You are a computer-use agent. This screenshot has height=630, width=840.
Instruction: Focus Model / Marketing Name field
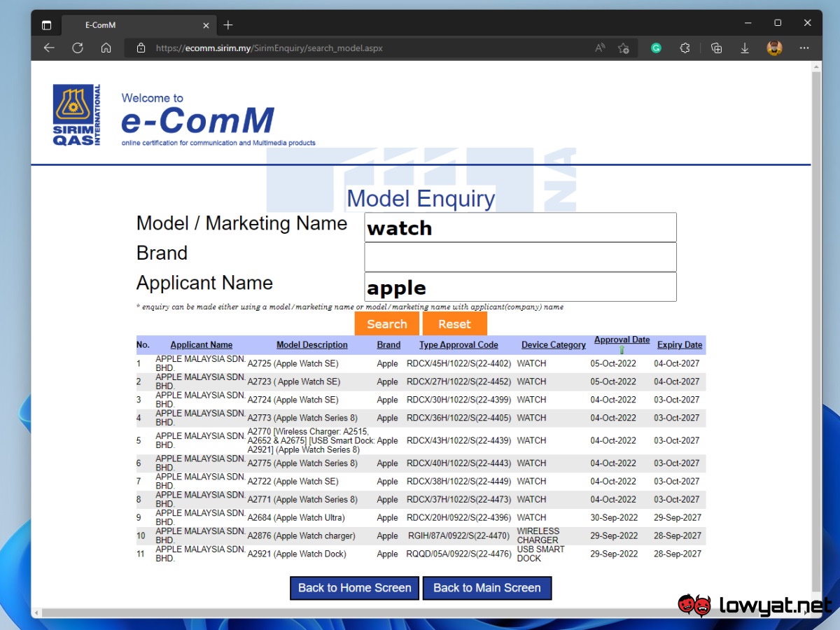[520, 227]
